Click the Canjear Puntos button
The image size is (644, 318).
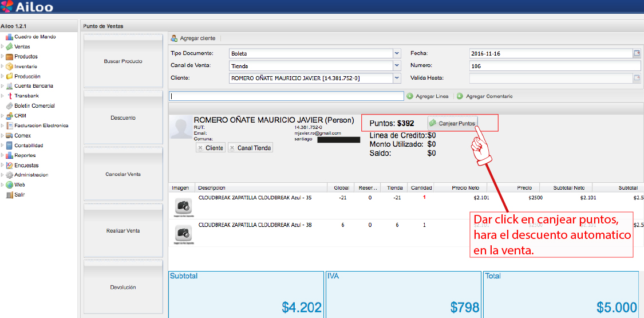point(453,123)
